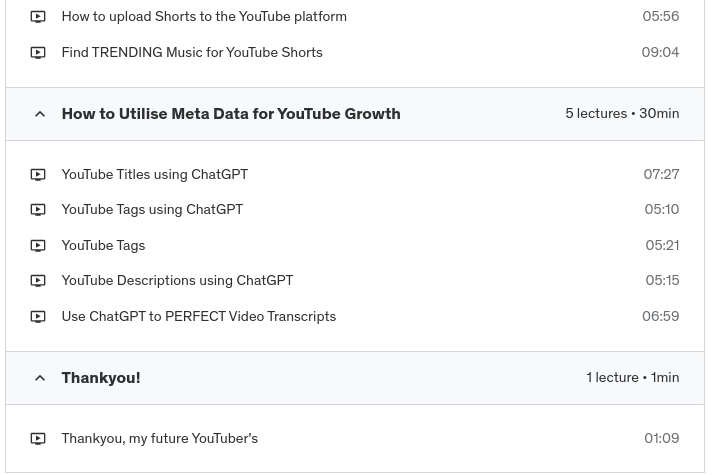The height and width of the screenshot is (475, 721).
Task: Open 'Use ChatGPT to PERFECT Video Transcripts'
Action: pyautogui.click(x=198, y=317)
